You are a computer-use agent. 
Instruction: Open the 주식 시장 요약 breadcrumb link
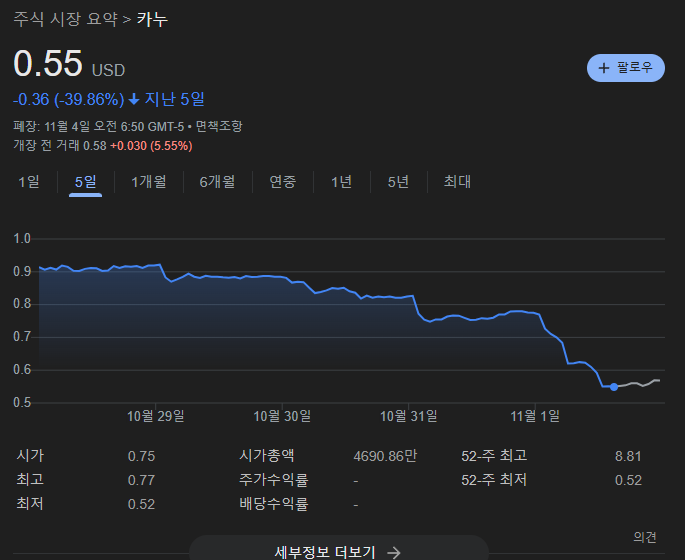(66, 19)
